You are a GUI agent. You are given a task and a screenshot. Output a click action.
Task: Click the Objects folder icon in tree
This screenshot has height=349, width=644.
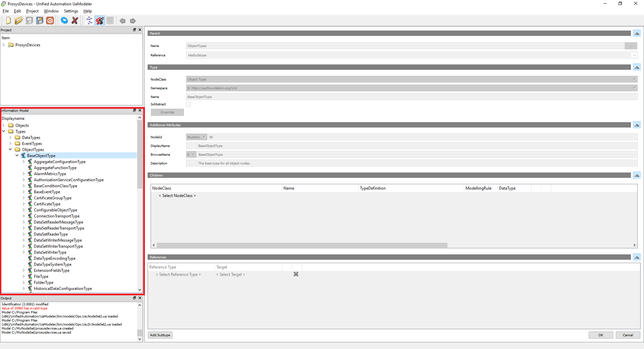point(11,126)
